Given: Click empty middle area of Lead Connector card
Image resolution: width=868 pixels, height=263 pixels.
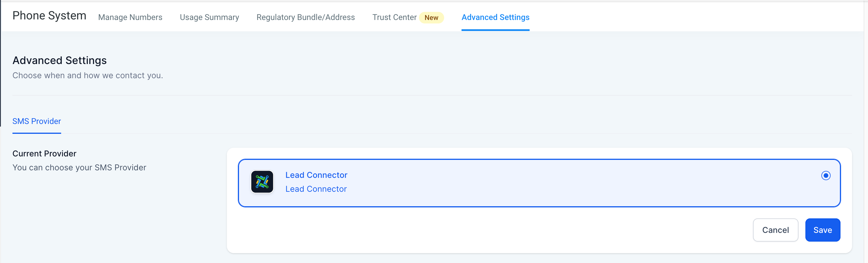Looking at the screenshot, I should click(539, 182).
